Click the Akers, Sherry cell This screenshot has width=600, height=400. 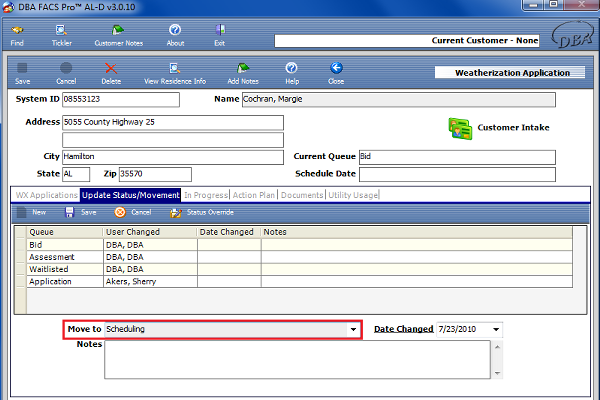(150, 282)
